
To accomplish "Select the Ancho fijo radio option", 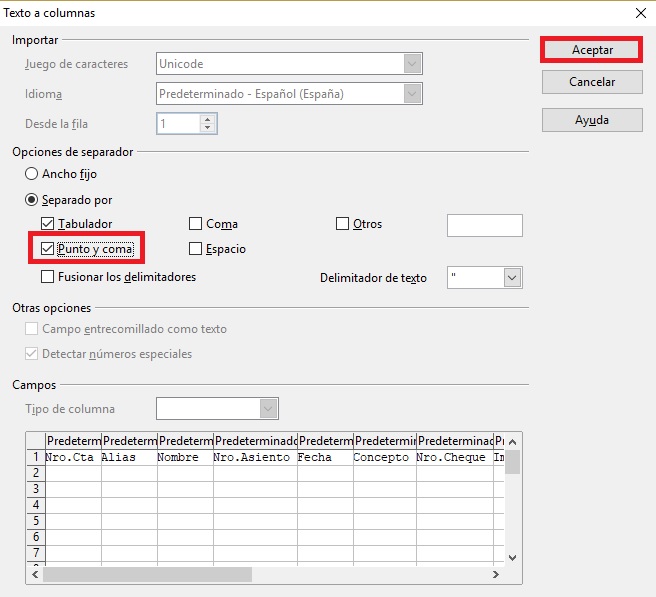I will 32,174.
